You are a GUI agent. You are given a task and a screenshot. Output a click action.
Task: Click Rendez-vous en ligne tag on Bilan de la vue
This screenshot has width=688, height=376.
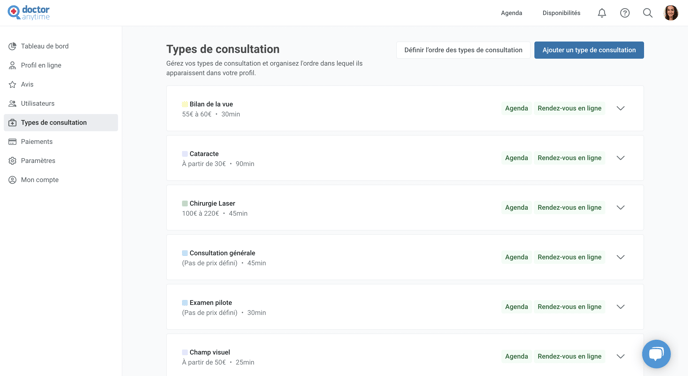click(570, 108)
